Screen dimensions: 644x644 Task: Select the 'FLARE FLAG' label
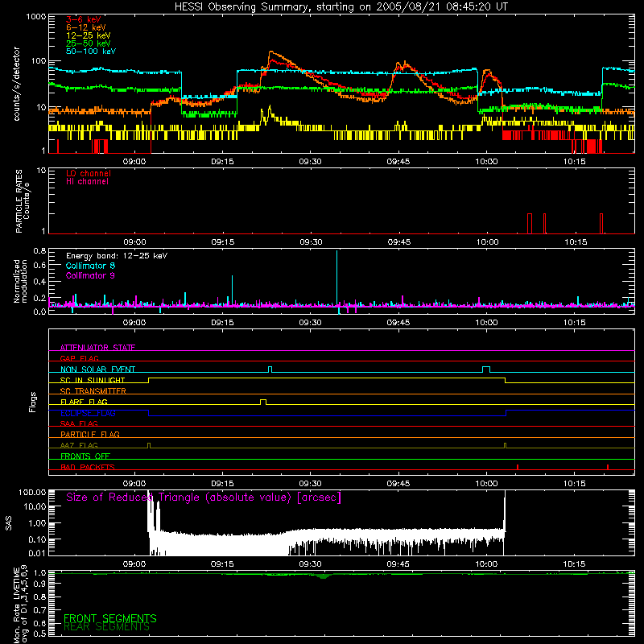click(84, 402)
